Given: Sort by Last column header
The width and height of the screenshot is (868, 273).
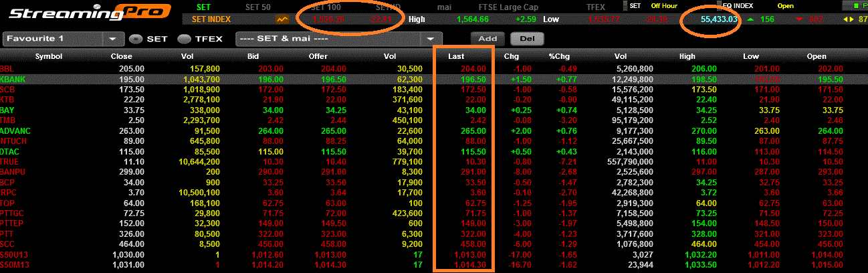Looking at the screenshot, I should tap(456, 57).
